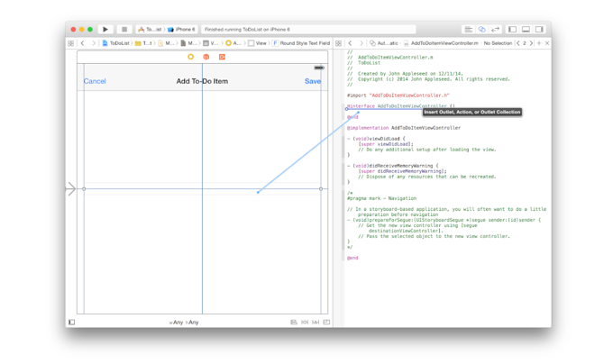Switch to the Version editor
613x364 pixels.
click(x=495, y=30)
